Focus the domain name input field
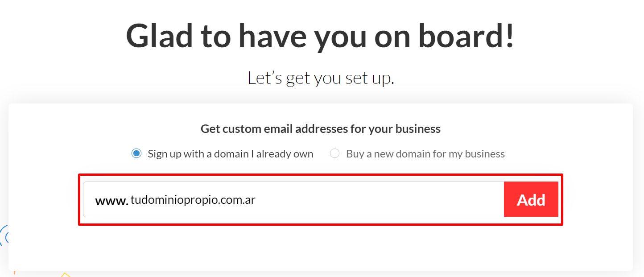The height and width of the screenshot is (277, 644). point(293,199)
